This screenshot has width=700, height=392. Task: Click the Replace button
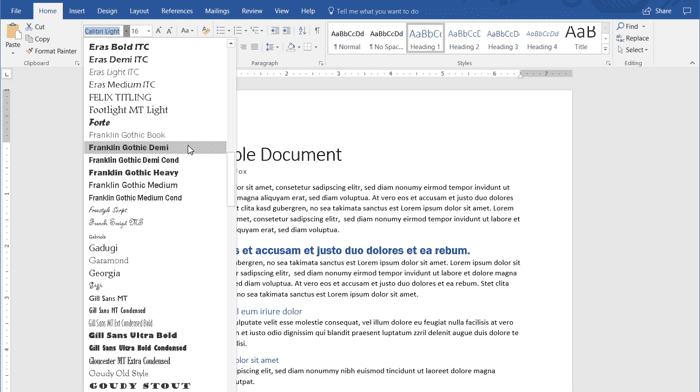pos(633,38)
